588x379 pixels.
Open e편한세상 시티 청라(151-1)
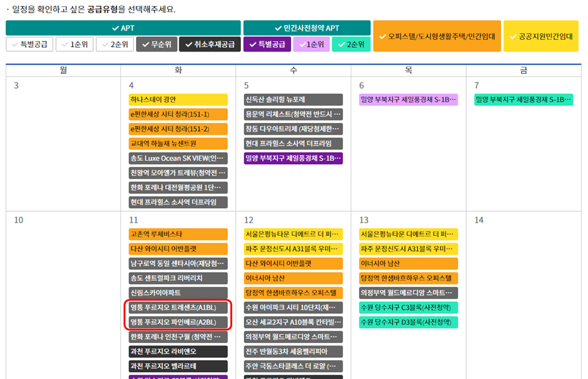(178, 114)
